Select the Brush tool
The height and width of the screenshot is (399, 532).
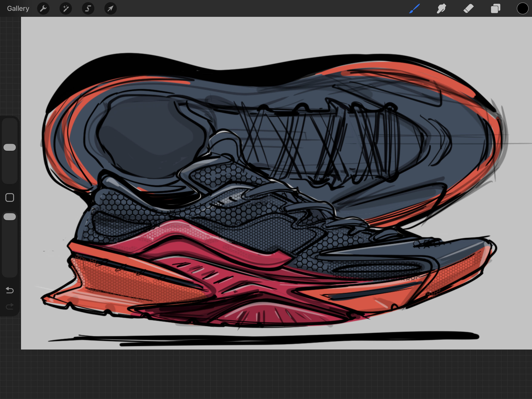pos(414,9)
